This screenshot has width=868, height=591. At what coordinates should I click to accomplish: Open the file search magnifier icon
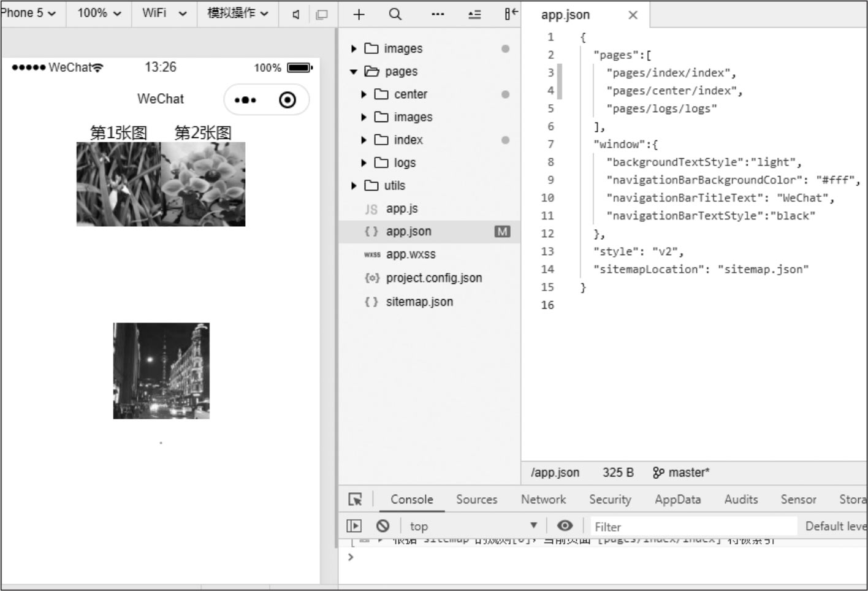click(395, 14)
